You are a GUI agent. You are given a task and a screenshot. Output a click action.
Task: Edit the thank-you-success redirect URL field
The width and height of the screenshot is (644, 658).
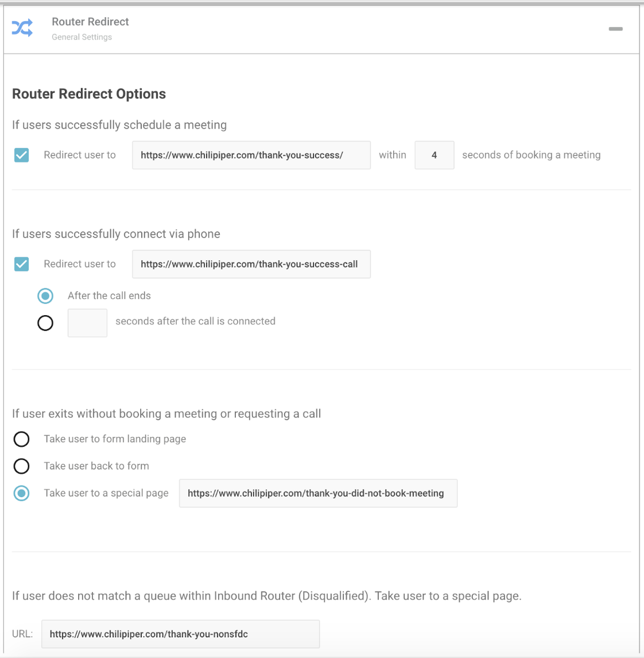[251, 155]
